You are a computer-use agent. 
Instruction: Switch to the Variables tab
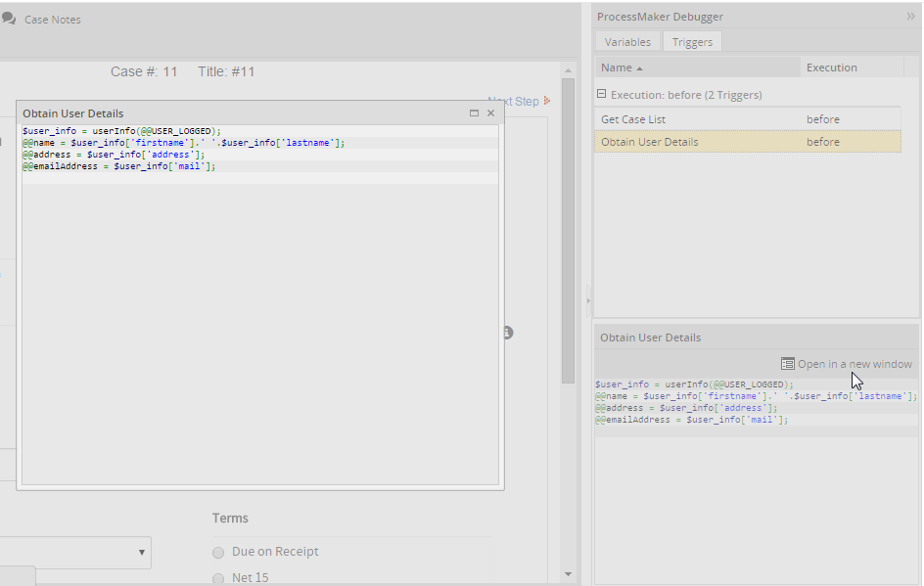click(627, 42)
